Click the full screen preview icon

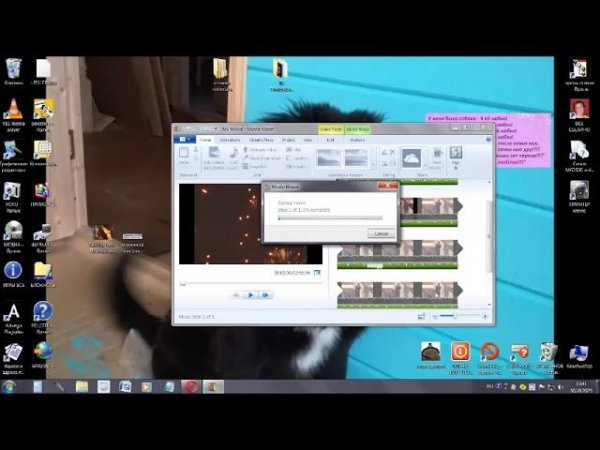(317, 273)
